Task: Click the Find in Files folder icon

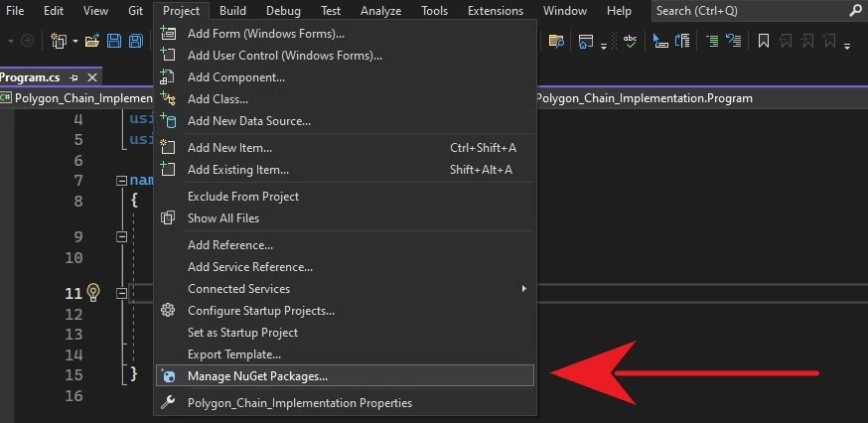Action: (x=556, y=41)
